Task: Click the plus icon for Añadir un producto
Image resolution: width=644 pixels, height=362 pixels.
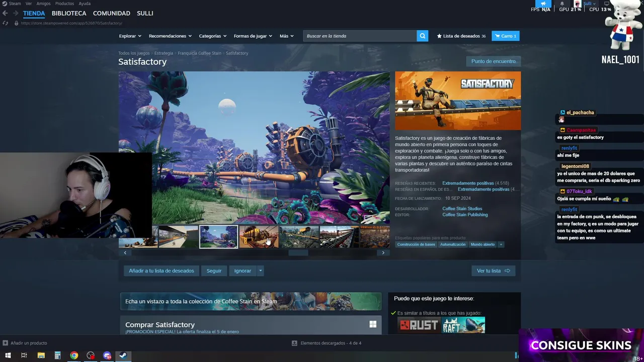Action: 6,343
